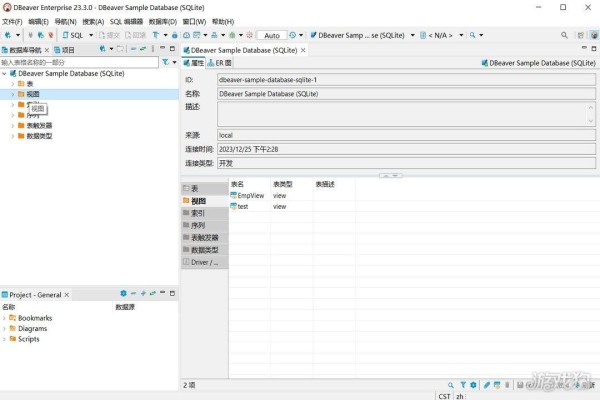Click the filter funnel icon beside navigator search
600x400 pixels.
click(165, 62)
